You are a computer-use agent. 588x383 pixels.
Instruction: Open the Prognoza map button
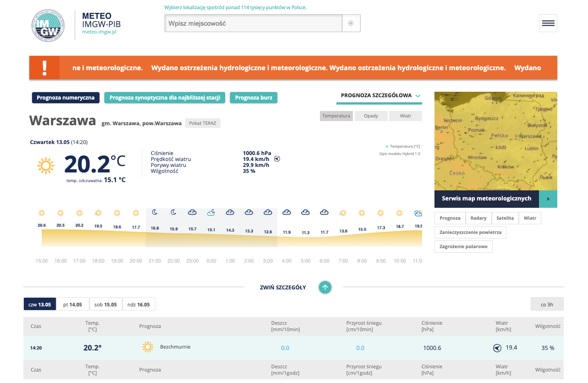tap(450, 218)
